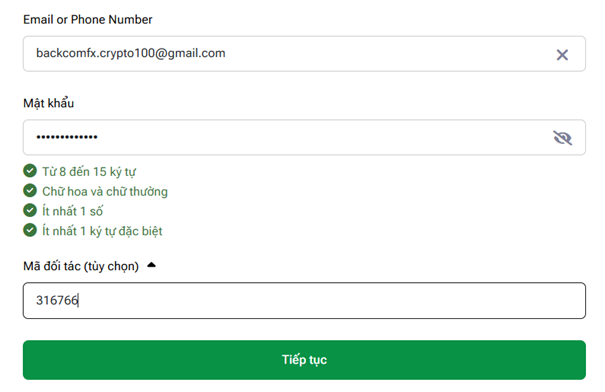The image size is (605, 392).
Task: Click check icon beside "Chữ hoa và chữ thường"
Action: (x=30, y=191)
